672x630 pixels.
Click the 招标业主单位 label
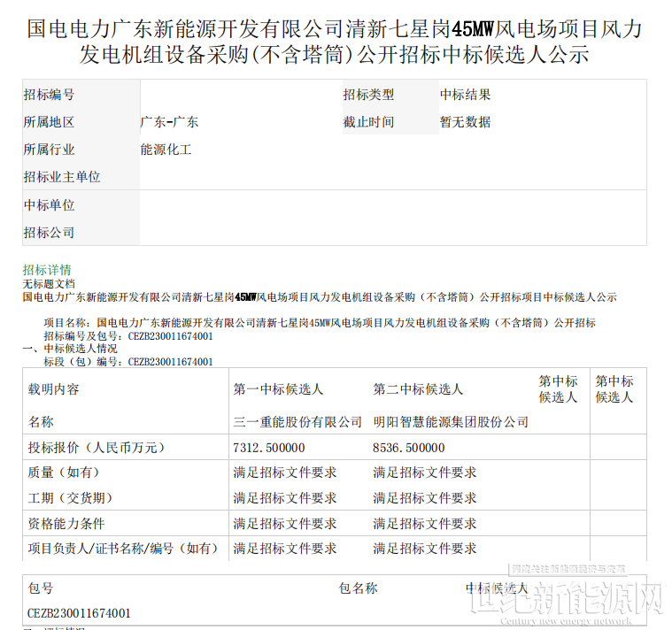coord(62,177)
